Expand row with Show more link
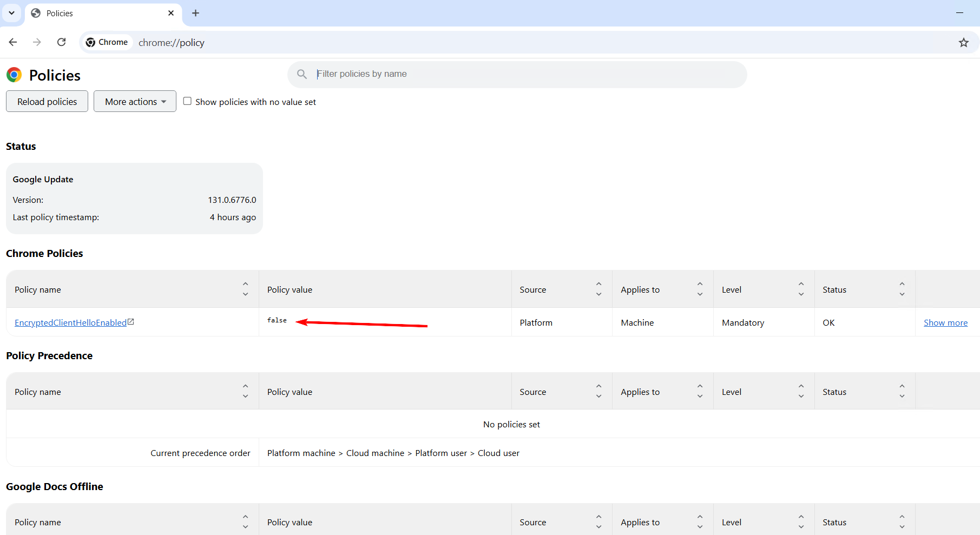 tap(945, 323)
